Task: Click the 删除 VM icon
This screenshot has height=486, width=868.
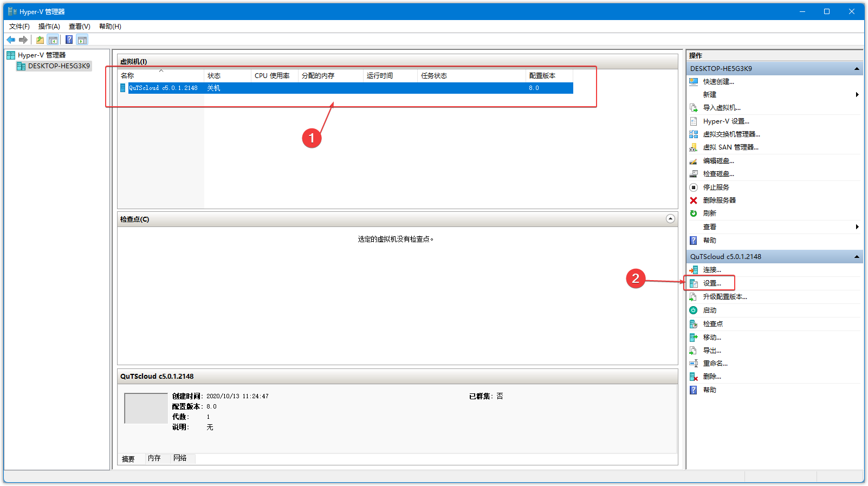Action: pos(694,377)
